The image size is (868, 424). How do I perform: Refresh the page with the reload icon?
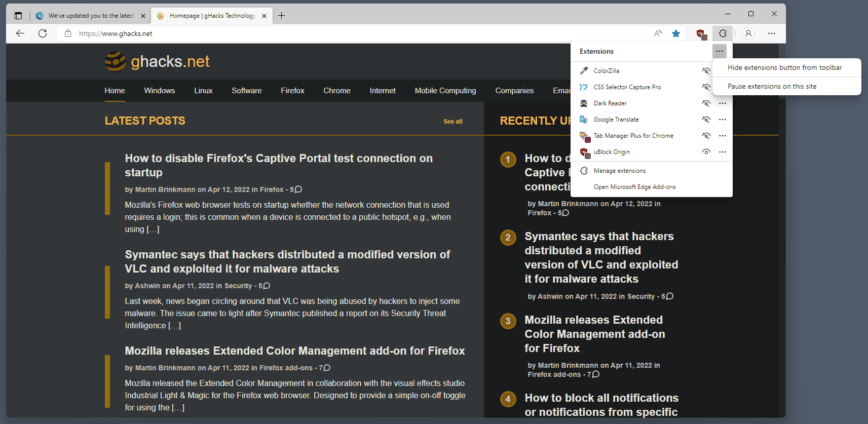tap(43, 33)
